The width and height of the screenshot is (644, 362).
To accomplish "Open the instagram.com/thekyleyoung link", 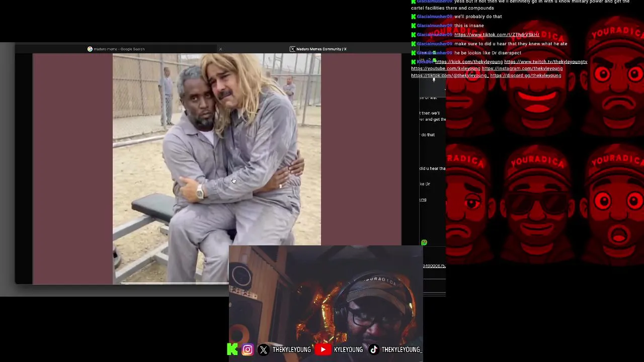I will click(522, 68).
